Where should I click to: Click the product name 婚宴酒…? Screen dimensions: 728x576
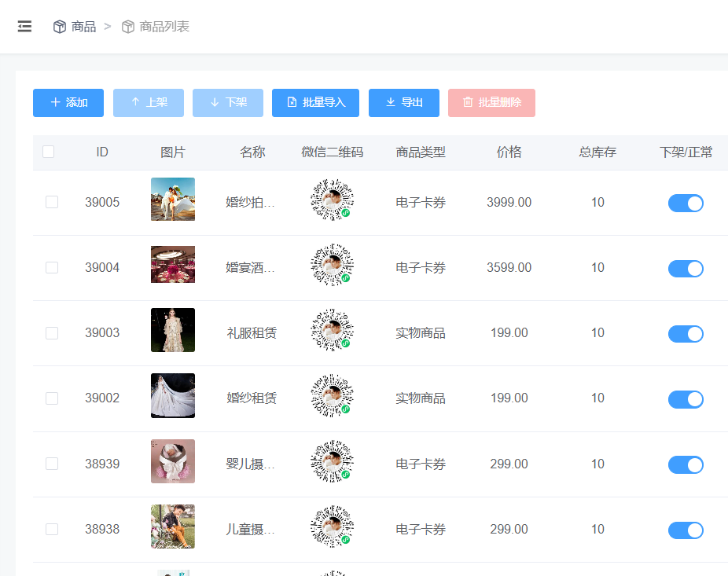point(250,268)
